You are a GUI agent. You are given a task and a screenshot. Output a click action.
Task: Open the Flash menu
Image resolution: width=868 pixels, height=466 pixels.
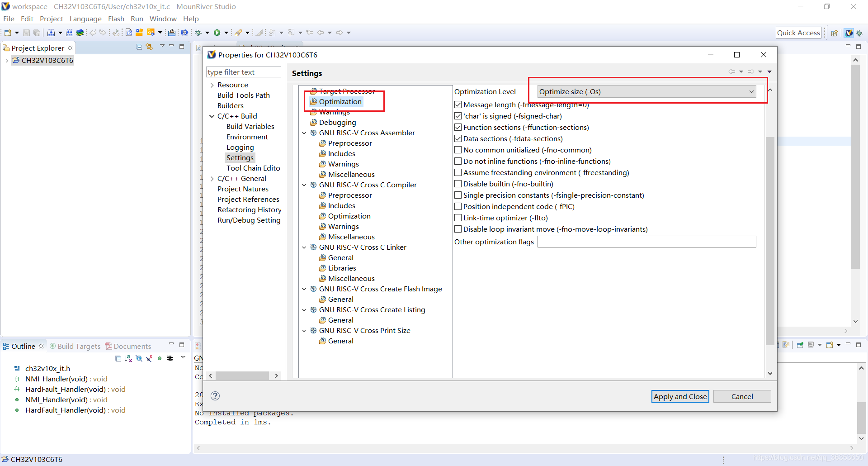116,19
